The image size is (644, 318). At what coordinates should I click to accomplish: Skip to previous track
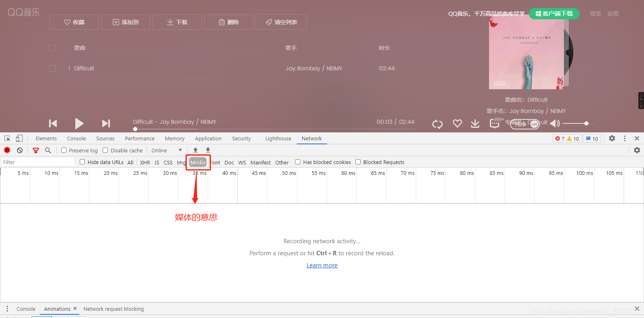click(53, 123)
